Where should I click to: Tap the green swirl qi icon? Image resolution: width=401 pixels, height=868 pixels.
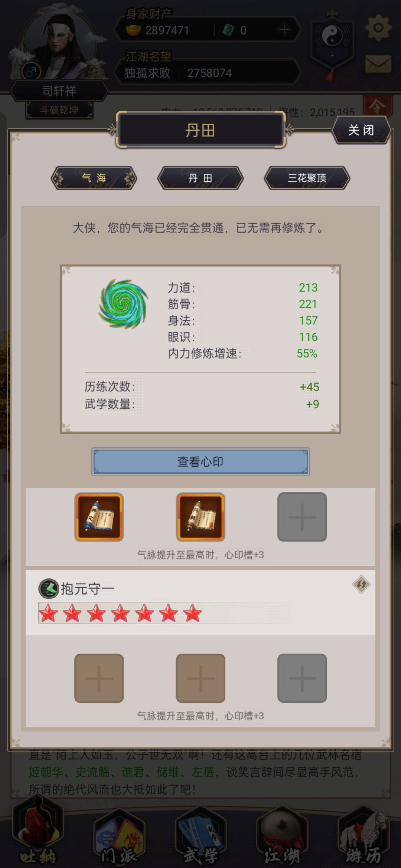tap(123, 304)
